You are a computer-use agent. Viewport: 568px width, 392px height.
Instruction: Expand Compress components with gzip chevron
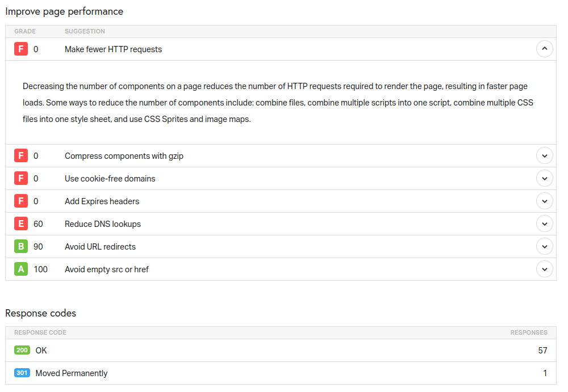pos(544,155)
